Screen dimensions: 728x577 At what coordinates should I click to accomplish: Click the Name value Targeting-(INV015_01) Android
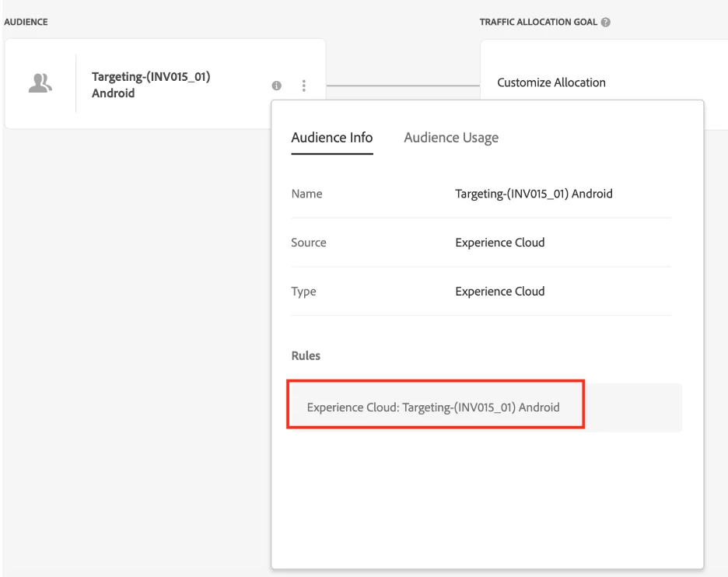pyautogui.click(x=534, y=194)
